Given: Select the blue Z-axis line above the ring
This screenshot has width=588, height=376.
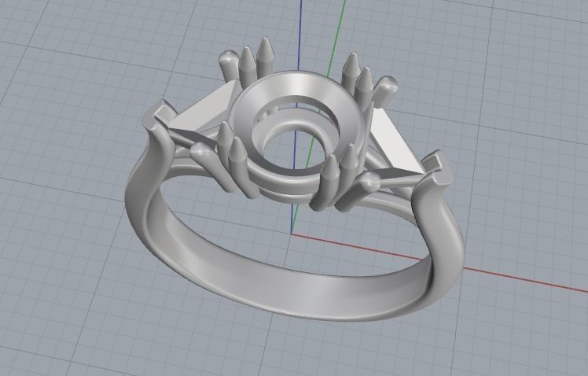Looking at the screenshot, I should 300,35.
